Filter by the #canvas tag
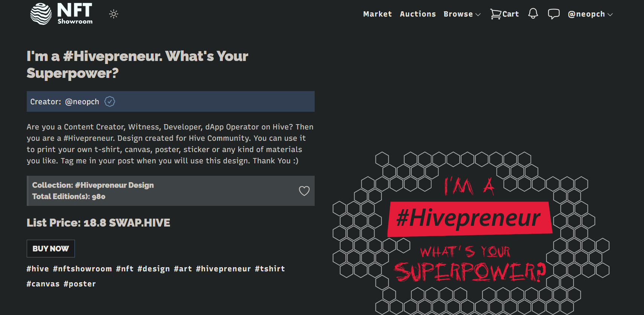Image resolution: width=644 pixels, height=315 pixels. (x=43, y=284)
